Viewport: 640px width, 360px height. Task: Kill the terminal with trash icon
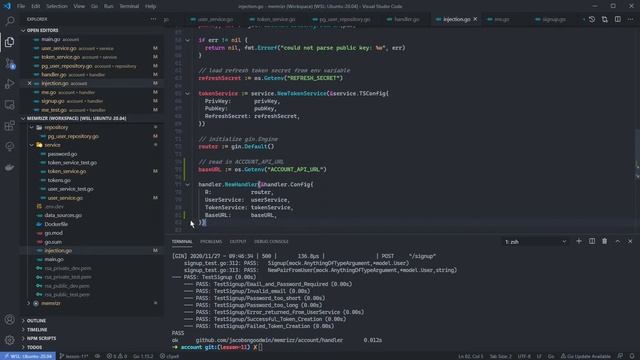(604, 241)
